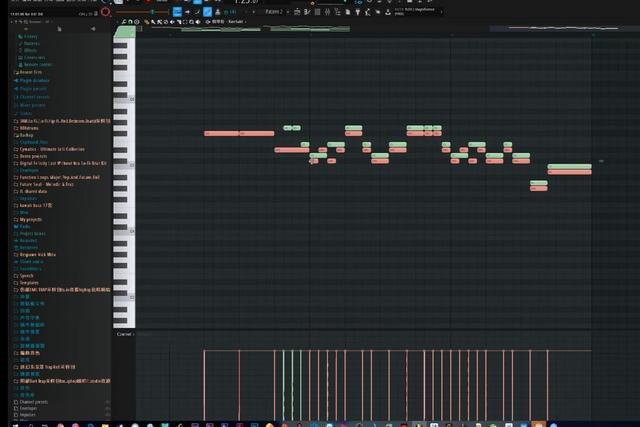
Task: Click the red record button in the top toolbar
Action: click(x=106, y=12)
